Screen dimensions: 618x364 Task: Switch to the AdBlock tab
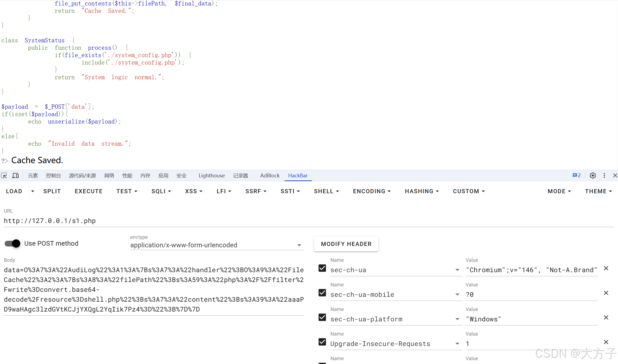coord(270,175)
